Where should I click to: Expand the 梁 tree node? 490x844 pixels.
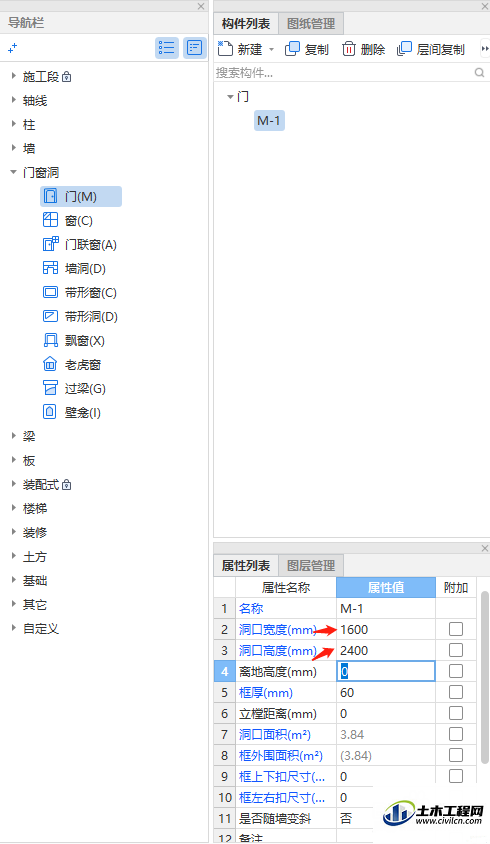tap(13, 436)
